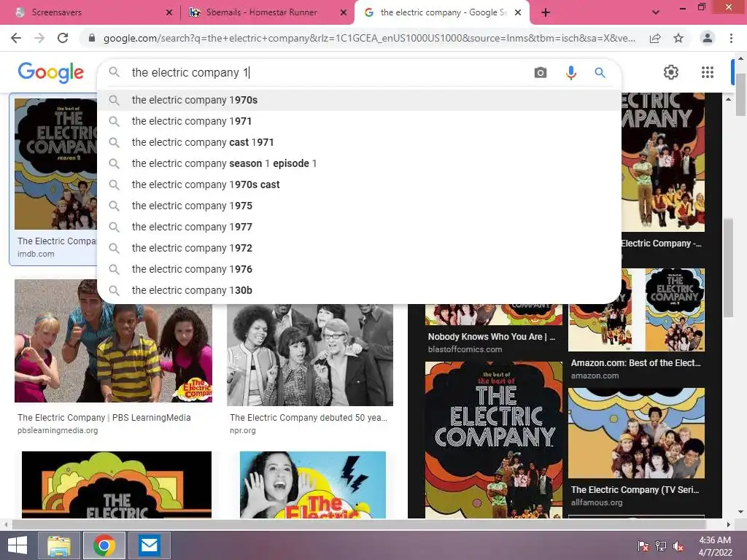Search by image with camera icon
The height and width of the screenshot is (560, 747).
coord(541,72)
